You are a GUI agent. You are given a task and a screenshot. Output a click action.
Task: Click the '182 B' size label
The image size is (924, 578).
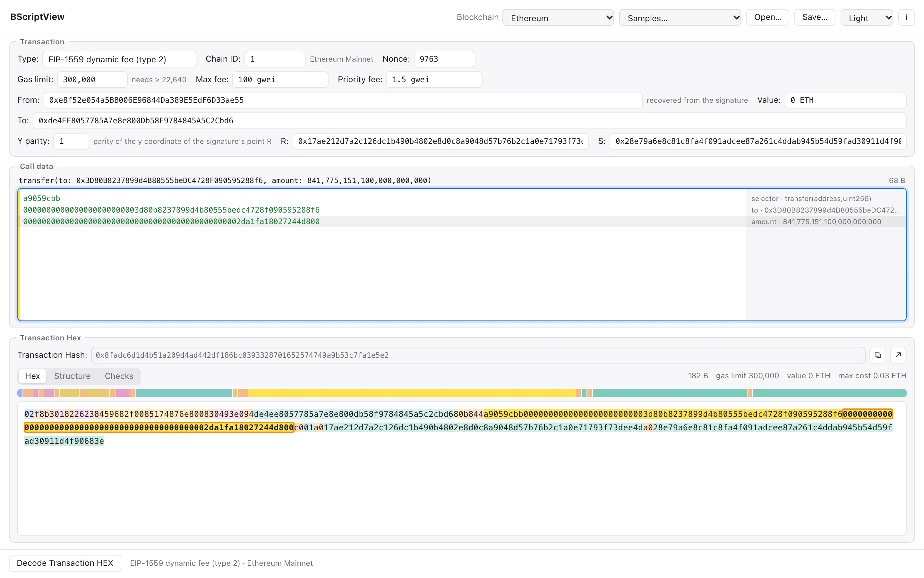coord(697,376)
